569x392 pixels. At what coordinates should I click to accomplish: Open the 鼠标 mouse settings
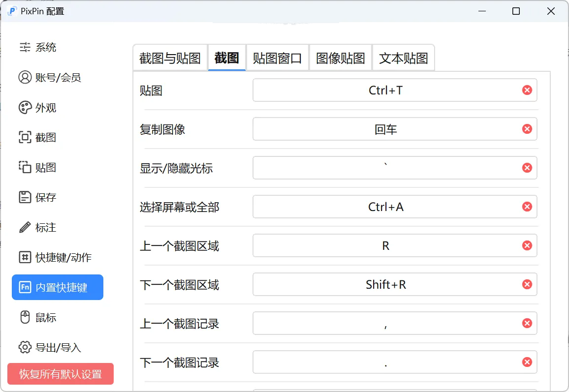pyautogui.click(x=44, y=317)
